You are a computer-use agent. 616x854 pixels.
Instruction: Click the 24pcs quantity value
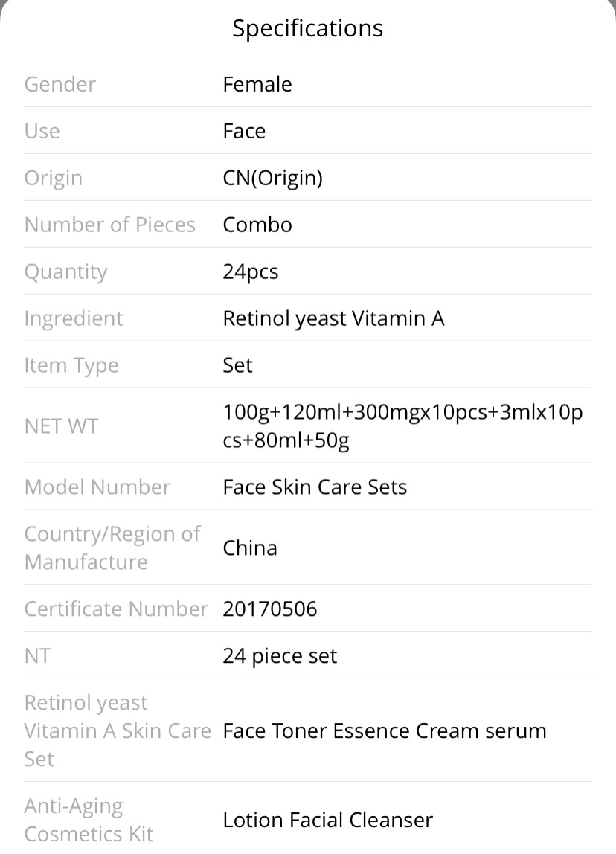click(x=251, y=272)
